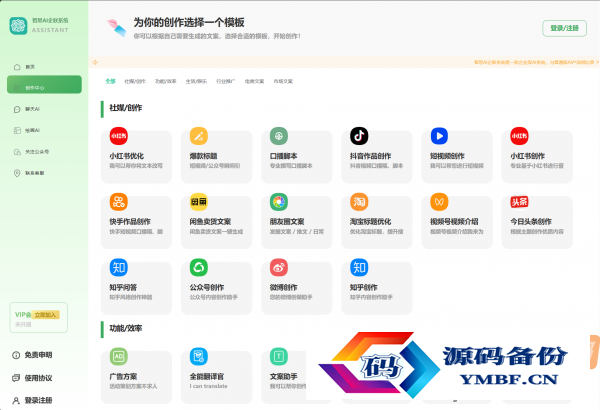This screenshot has width=600, height=410.
Task: Open the 全能翻译官 blue icon
Action: coord(199,356)
